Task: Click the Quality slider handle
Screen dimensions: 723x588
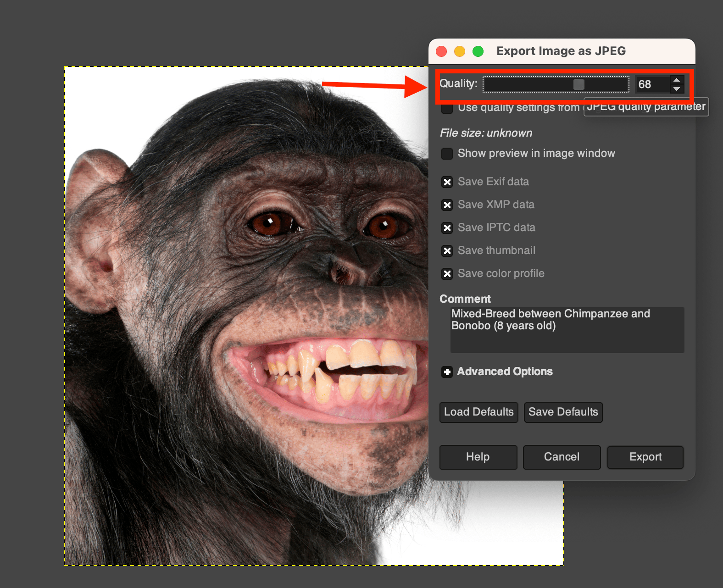Action: 579,84
